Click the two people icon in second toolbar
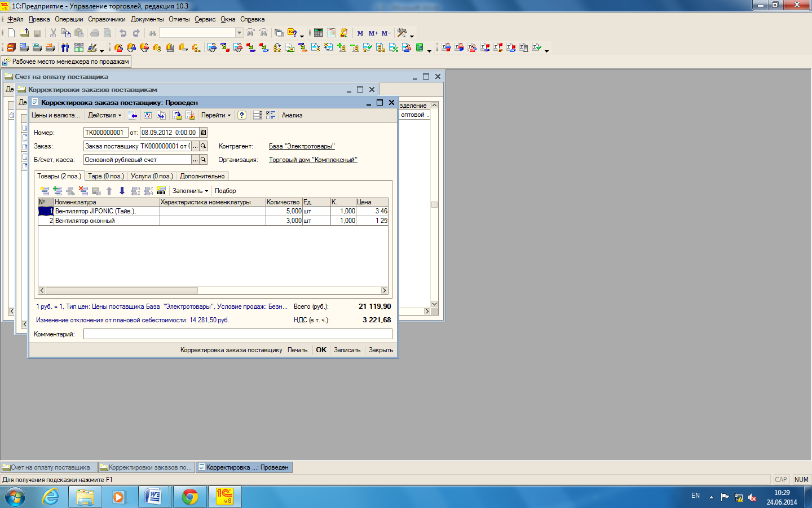Screen dimensions: 812x508 point(65,47)
